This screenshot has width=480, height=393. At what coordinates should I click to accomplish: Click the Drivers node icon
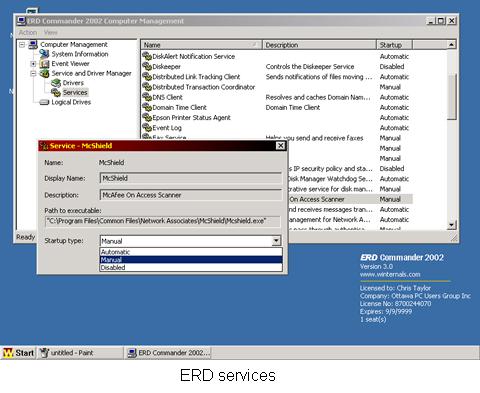(55, 83)
